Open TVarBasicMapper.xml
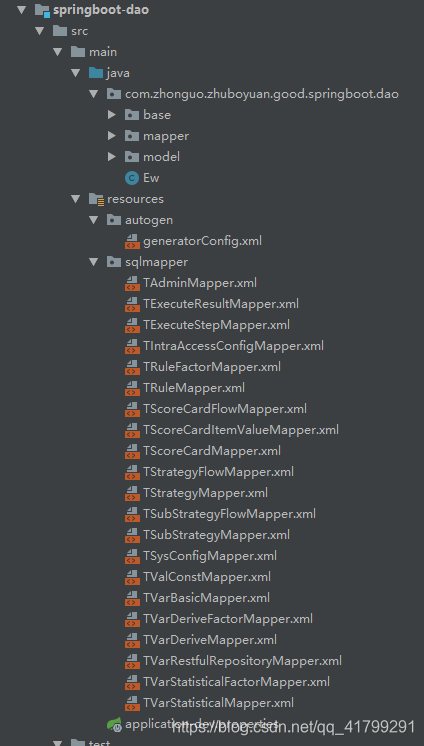This screenshot has height=746, width=424. click(x=206, y=598)
